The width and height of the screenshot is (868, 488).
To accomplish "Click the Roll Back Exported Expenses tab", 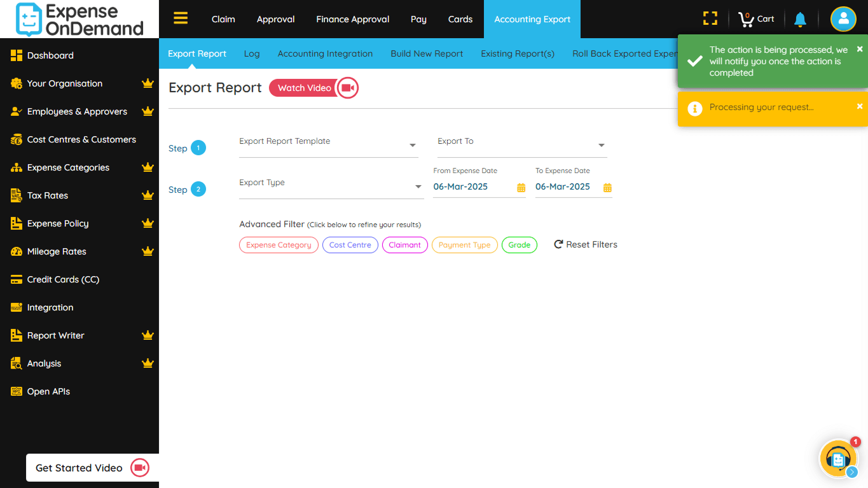I will click(x=624, y=53).
